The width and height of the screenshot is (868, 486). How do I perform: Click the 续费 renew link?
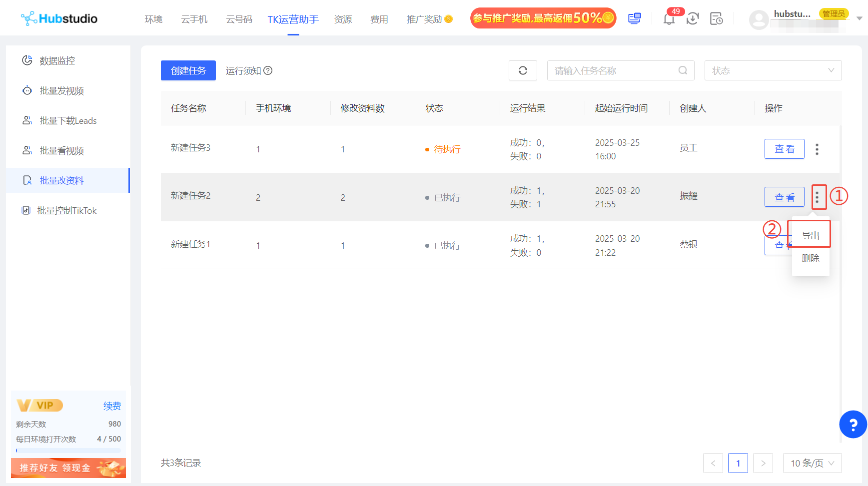[112, 406]
